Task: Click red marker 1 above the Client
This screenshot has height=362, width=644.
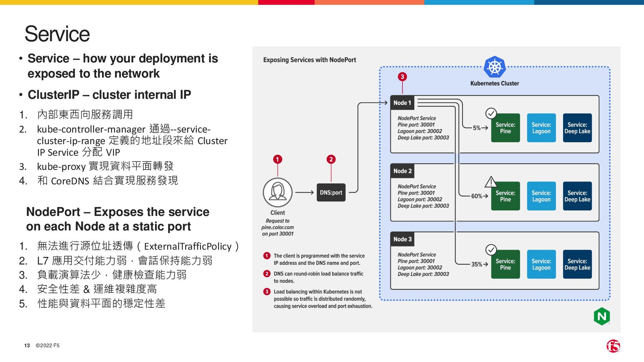Action: (277, 159)
